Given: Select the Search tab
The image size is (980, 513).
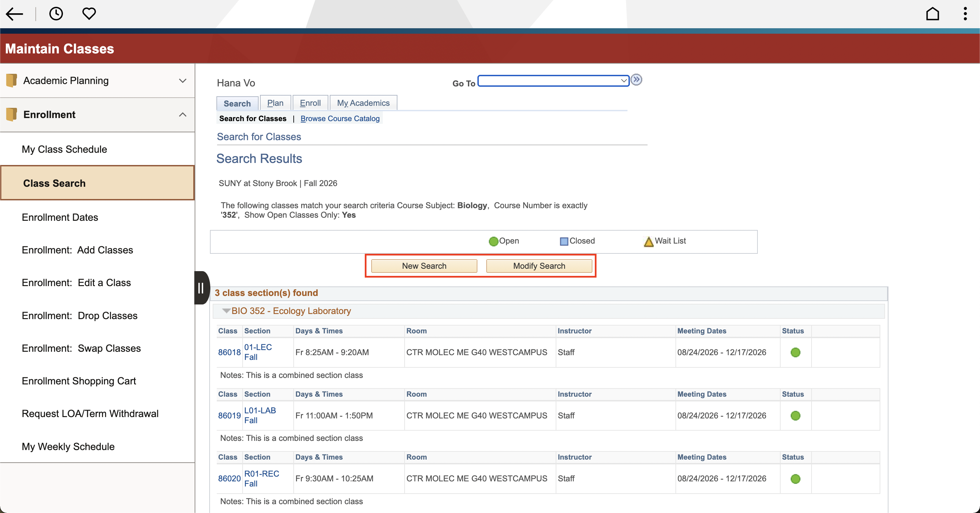Looking at the screenshot, I should 237,103.
